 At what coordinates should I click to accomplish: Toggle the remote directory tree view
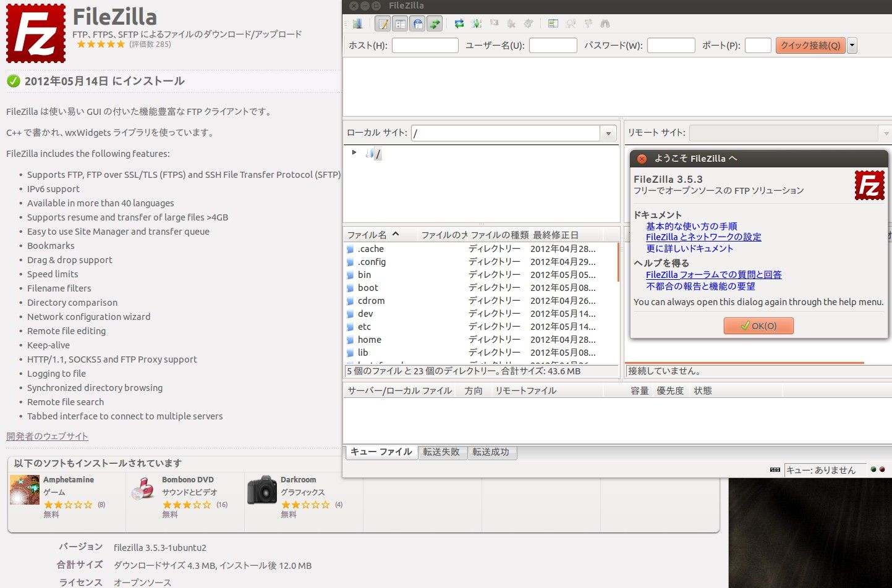pos(418,24)
